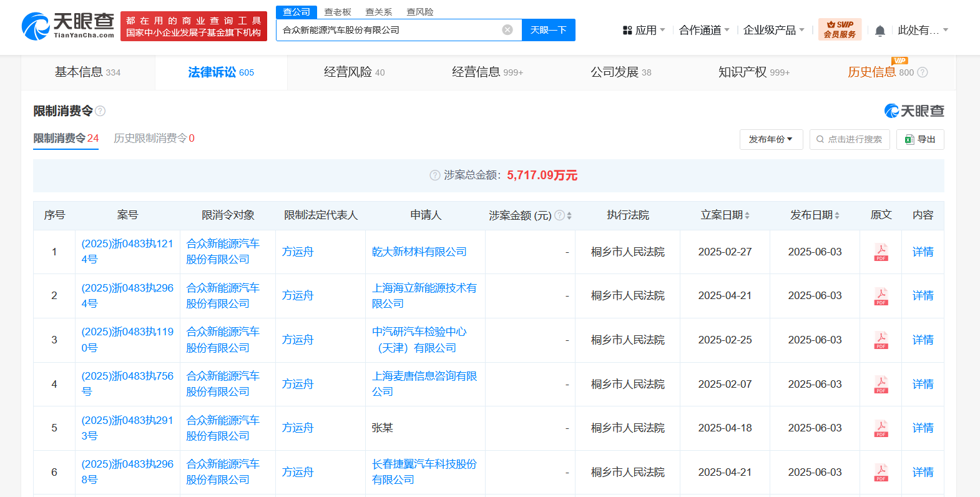Open 乾大新材料有限公司 applicant link
The image size is (980, 497).
pos(419,252)
